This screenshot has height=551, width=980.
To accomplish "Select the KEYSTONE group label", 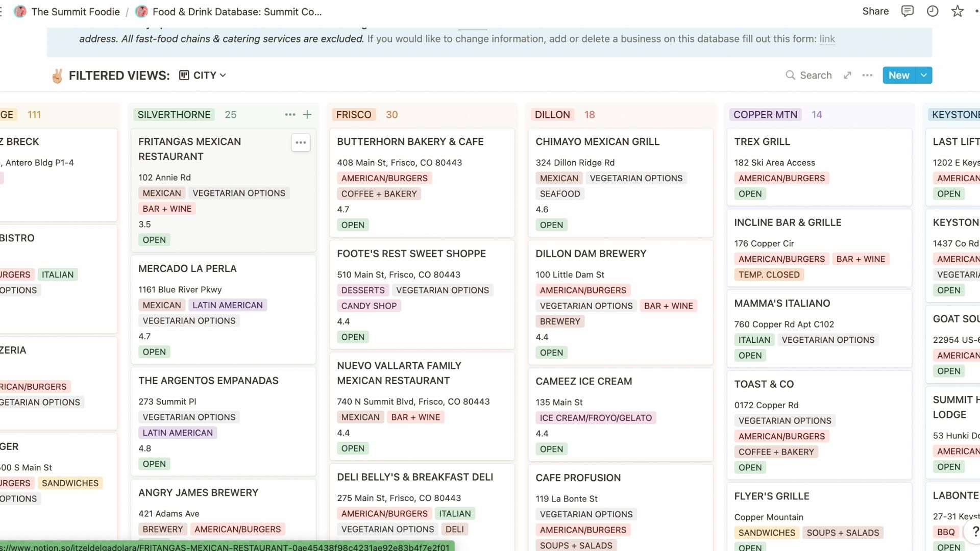I will (x=955, y=115).
